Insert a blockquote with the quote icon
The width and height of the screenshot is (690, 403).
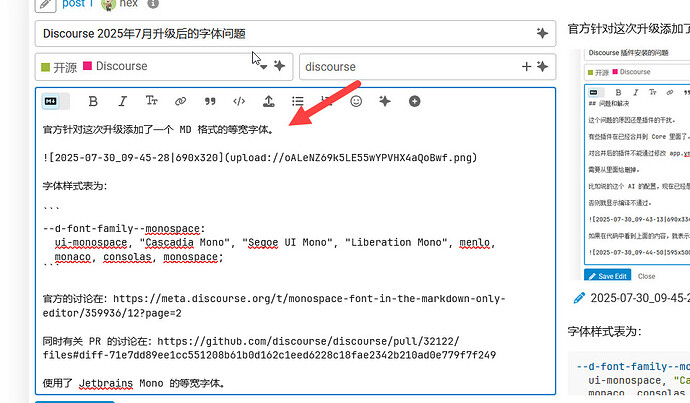point(210,102)
